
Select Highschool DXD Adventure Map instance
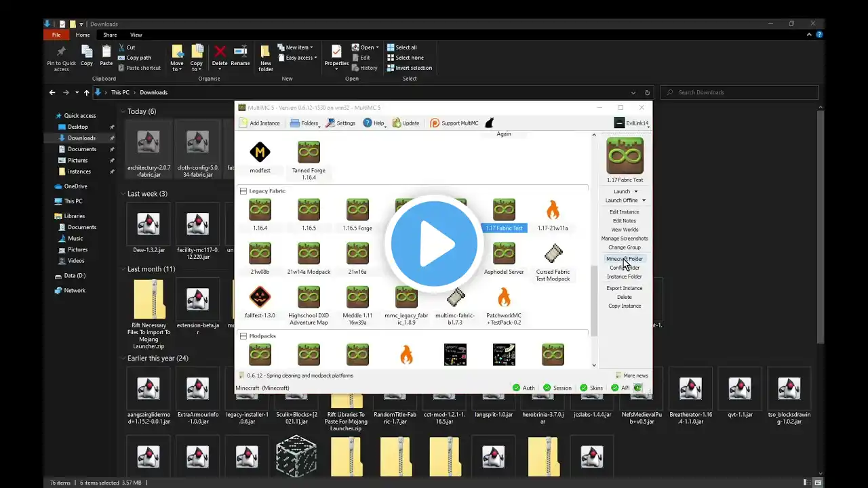pos(309,306)
